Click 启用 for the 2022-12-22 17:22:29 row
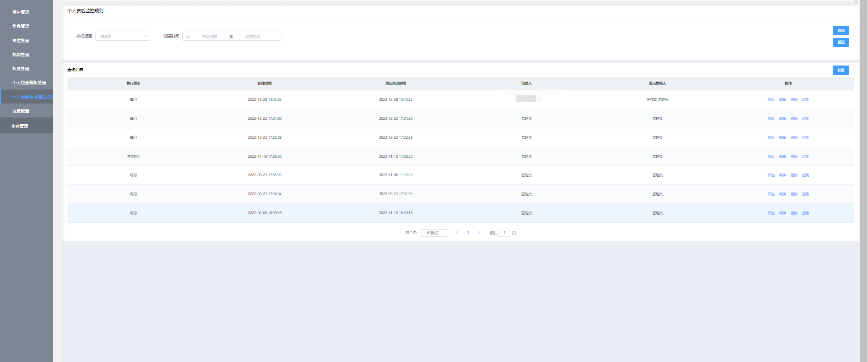868x362 pixels. click(806, 138)
